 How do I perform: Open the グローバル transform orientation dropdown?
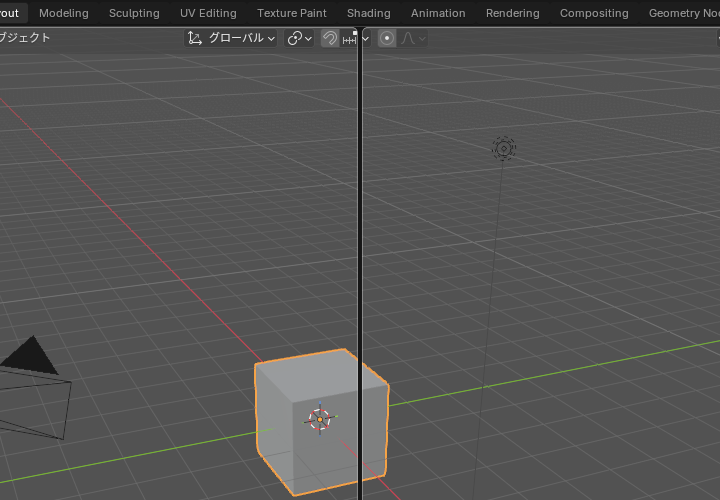[231, 38]
